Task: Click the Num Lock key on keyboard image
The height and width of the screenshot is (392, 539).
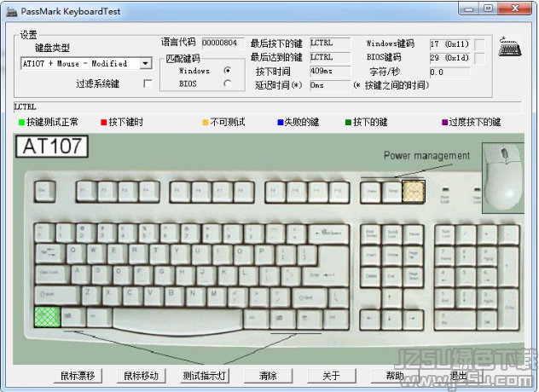Action: click(445, 234)
